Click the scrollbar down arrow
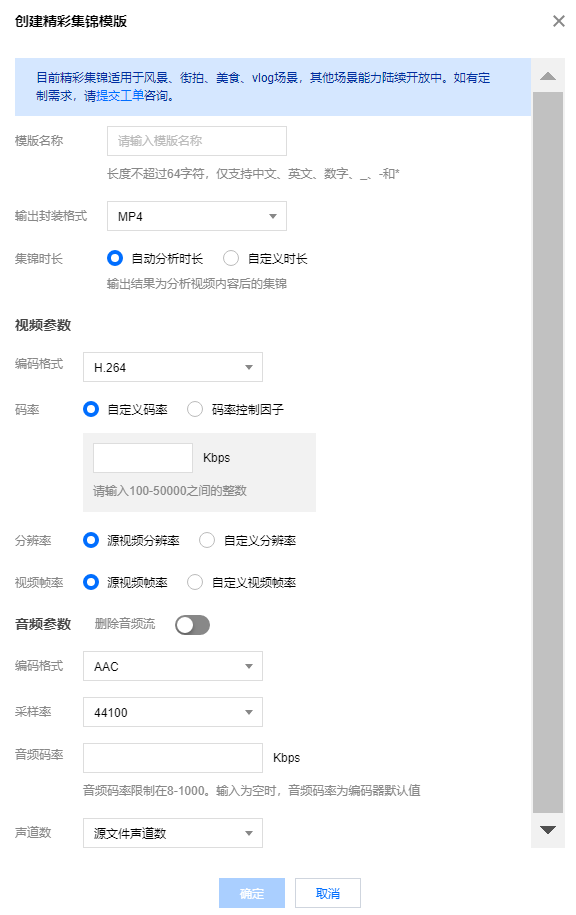This screenshot has width=576, height=915. click(547, 830)
